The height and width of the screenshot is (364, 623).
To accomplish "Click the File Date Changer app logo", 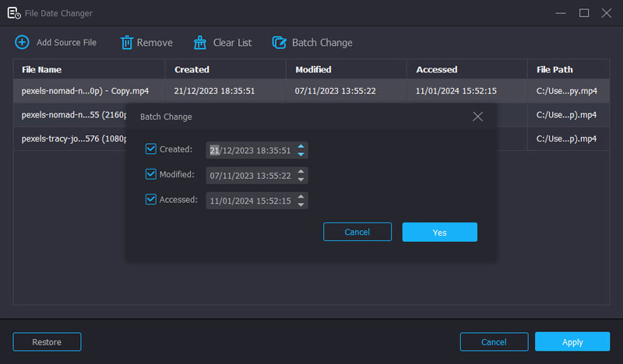I will [14, 12].
